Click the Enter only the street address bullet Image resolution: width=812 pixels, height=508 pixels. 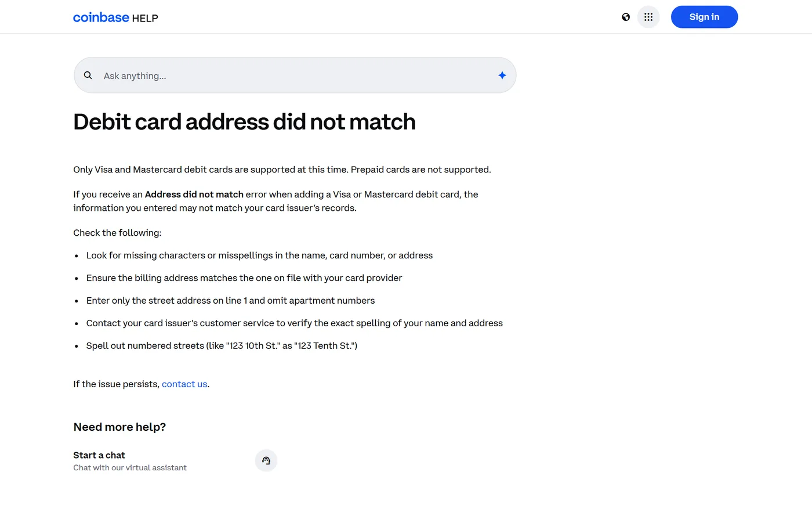click(230, 300)
